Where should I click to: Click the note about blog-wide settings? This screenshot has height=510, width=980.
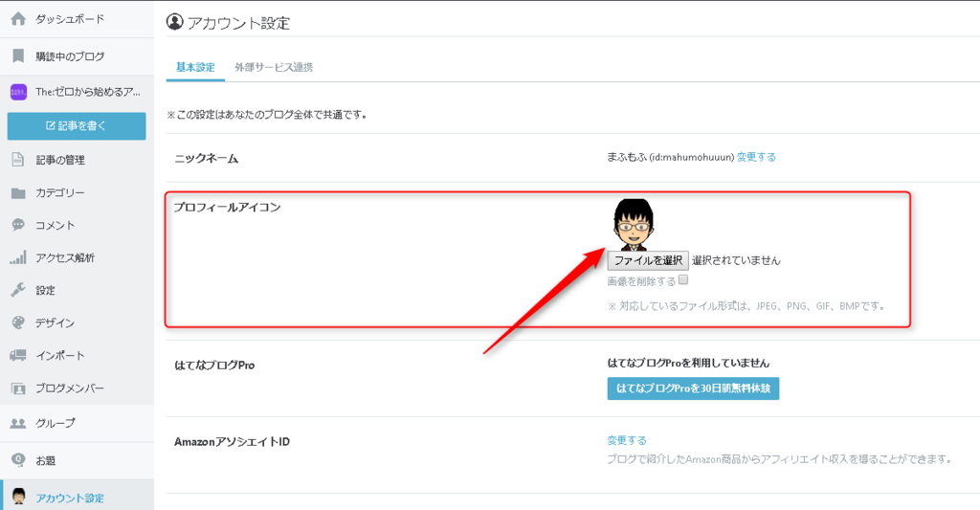click(x=267, y=115)
